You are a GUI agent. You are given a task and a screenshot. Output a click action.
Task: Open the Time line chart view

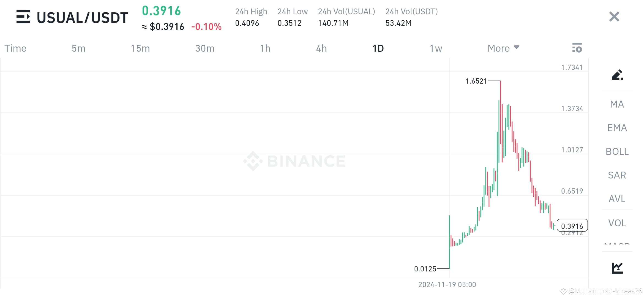15,48
